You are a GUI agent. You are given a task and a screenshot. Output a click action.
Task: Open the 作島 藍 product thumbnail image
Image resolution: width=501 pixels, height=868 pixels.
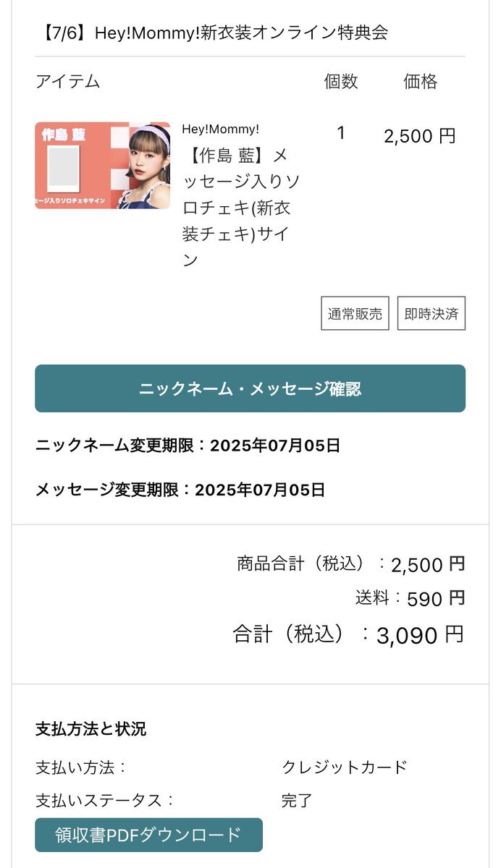[x=103, y=166]
